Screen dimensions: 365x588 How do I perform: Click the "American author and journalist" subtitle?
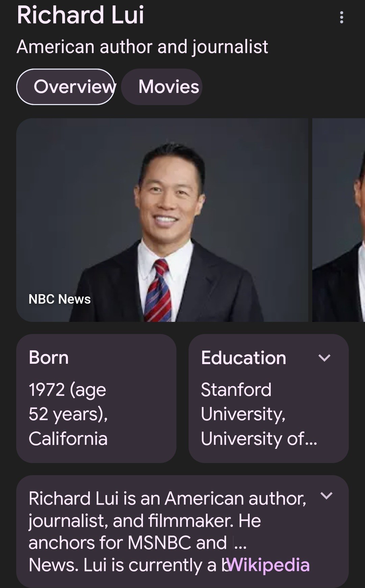[142, 47]
